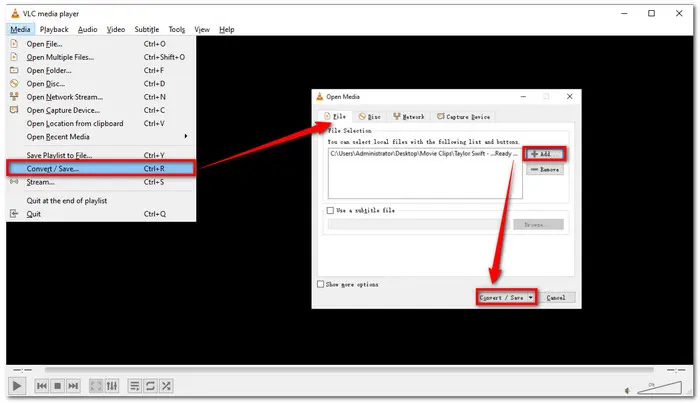Open extended settings equalizer icon
The image size is (700, 403).
[x=112, y=386]
